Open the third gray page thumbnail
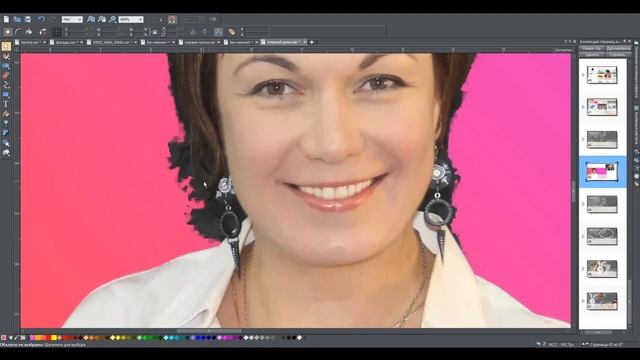The image size is (640, 360). (602, 140)
